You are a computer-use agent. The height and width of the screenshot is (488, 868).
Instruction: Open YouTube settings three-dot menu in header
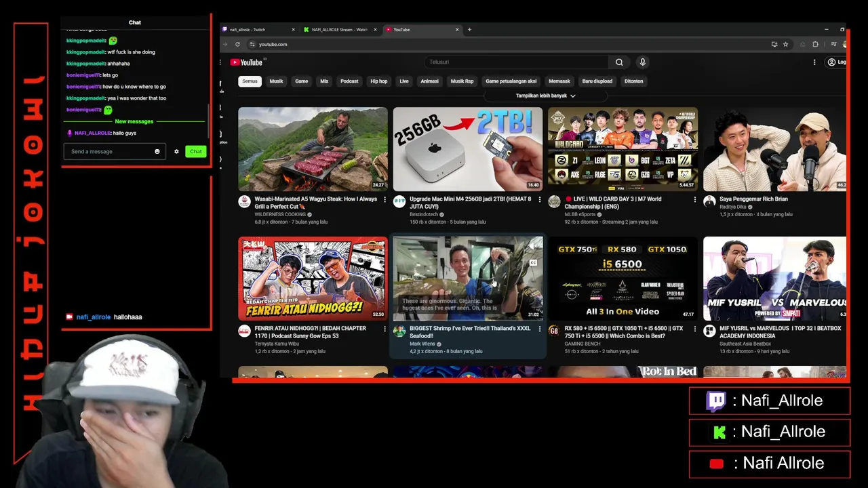tap(814, 62)
